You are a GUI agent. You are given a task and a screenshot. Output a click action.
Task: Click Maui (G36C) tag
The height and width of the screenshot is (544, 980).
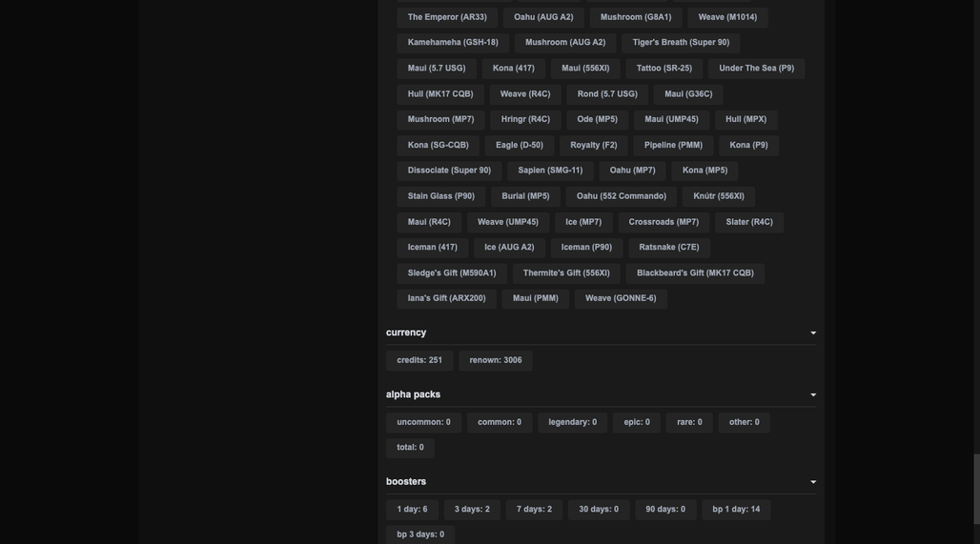point(688,93)
